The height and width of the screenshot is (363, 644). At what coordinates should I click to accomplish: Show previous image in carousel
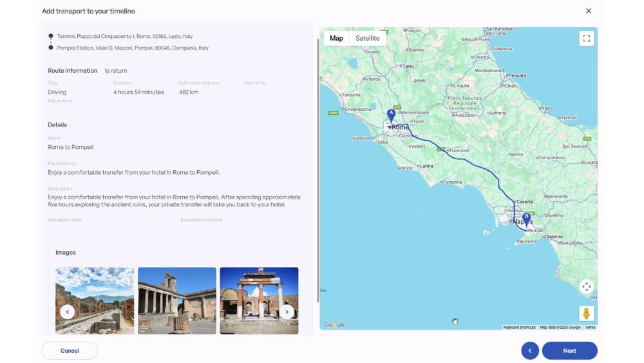point(67,312)
